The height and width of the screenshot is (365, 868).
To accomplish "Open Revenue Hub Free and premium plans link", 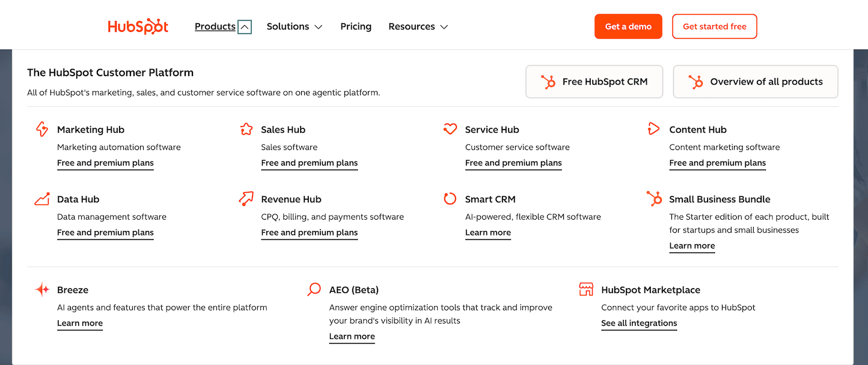I will [310, 232].
